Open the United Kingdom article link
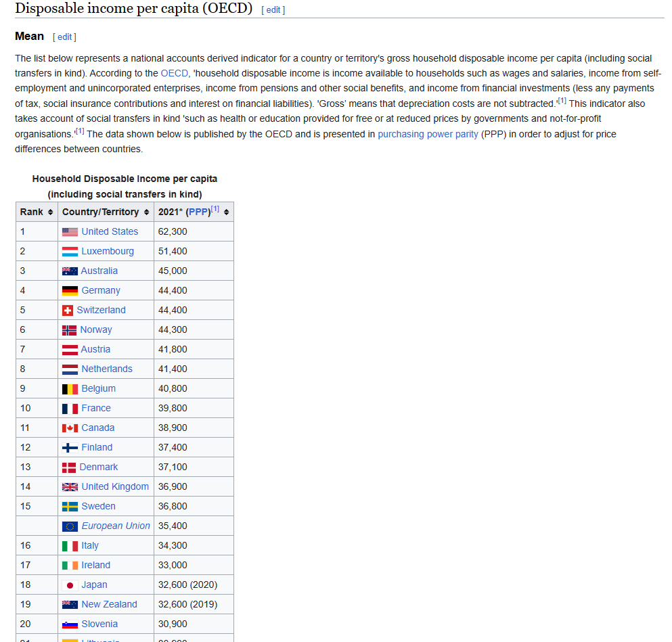 (x=115, y=487)
